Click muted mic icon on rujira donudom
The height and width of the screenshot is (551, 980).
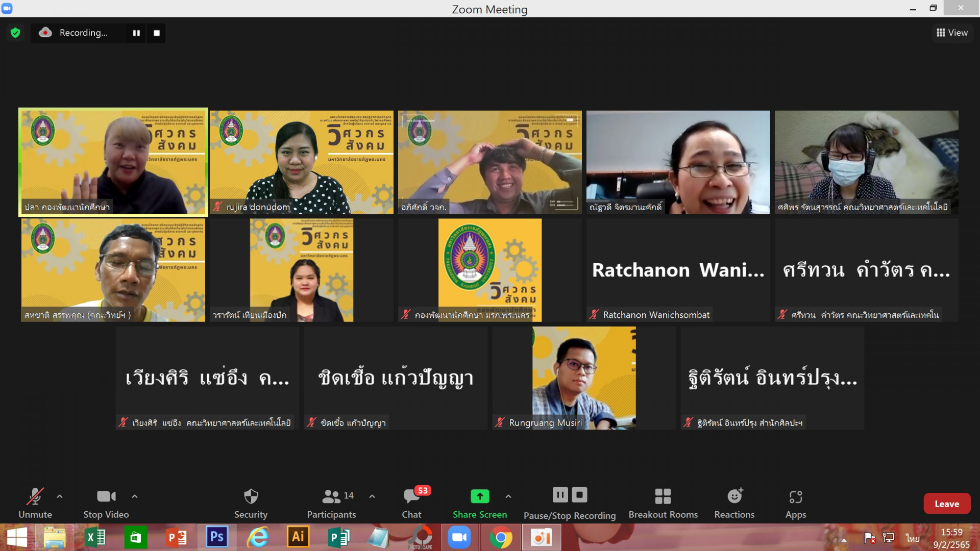tap(217, 207)
